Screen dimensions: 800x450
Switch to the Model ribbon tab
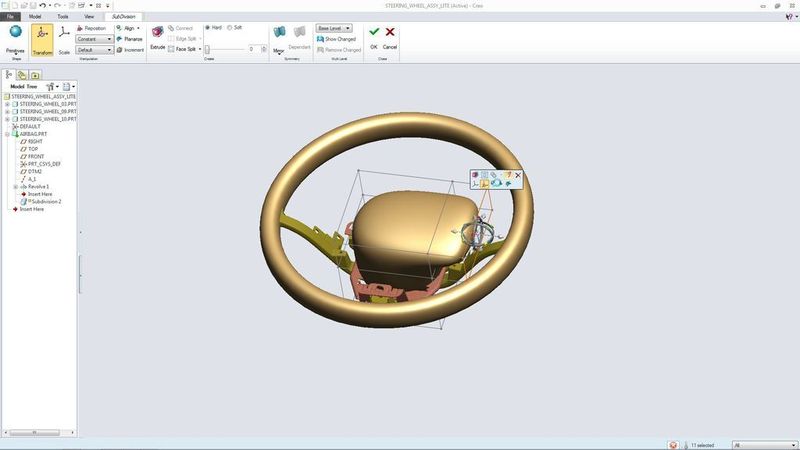click(x=35, y=16)
